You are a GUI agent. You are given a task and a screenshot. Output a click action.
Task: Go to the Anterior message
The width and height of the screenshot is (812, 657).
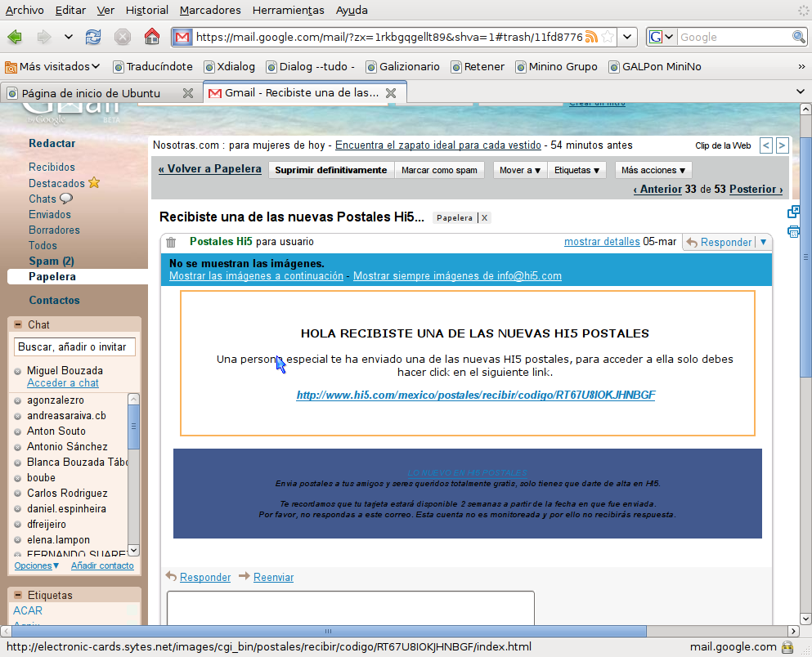point(657,189)
